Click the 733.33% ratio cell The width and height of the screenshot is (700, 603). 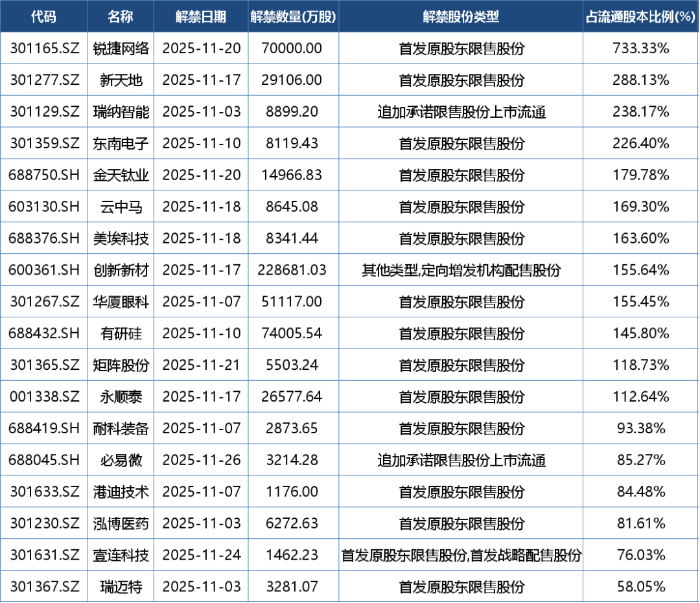[640, 48]
